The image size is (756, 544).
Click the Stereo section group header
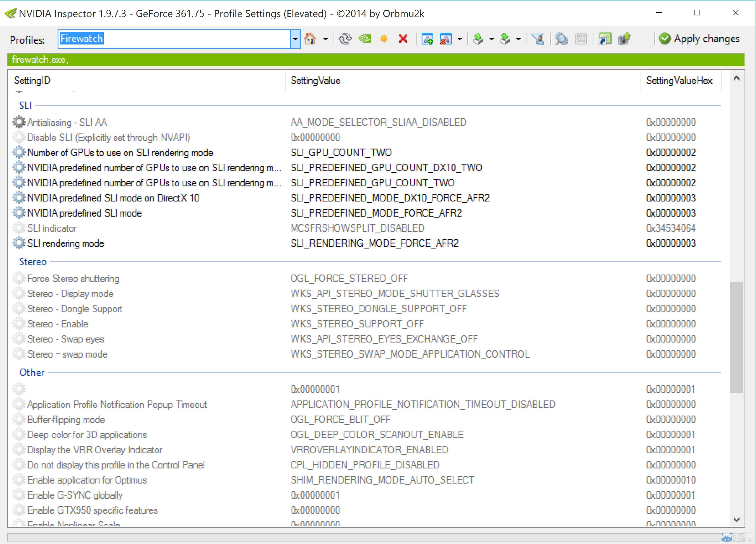coord(32,262)
